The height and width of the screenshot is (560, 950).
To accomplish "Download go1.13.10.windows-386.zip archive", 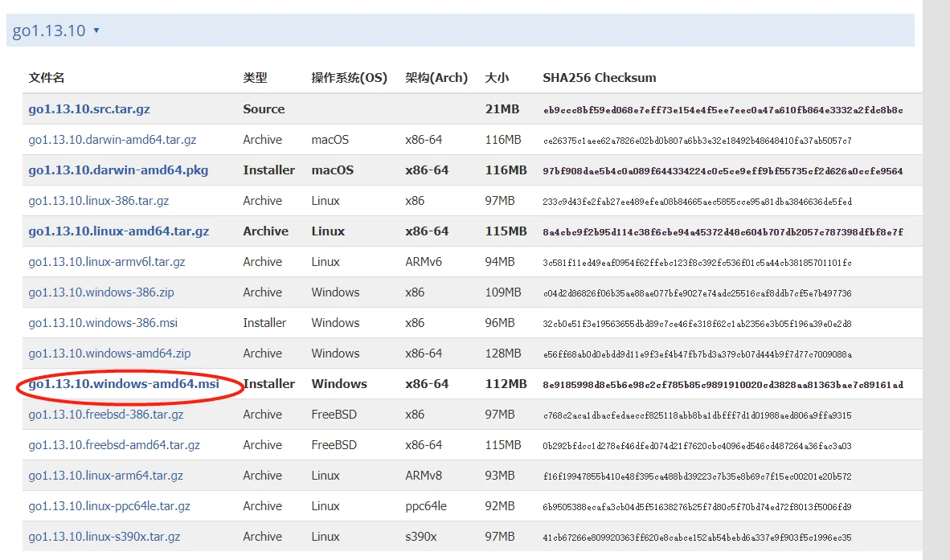I will click(101, 292).
